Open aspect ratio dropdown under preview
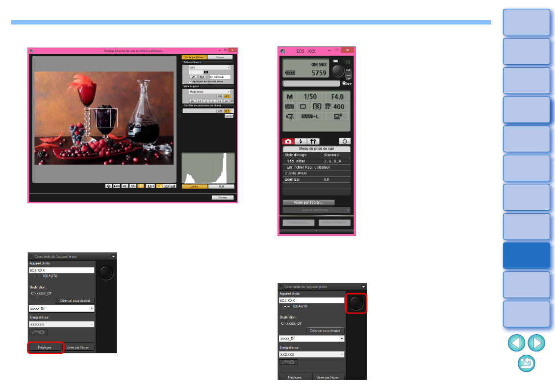 150,186
